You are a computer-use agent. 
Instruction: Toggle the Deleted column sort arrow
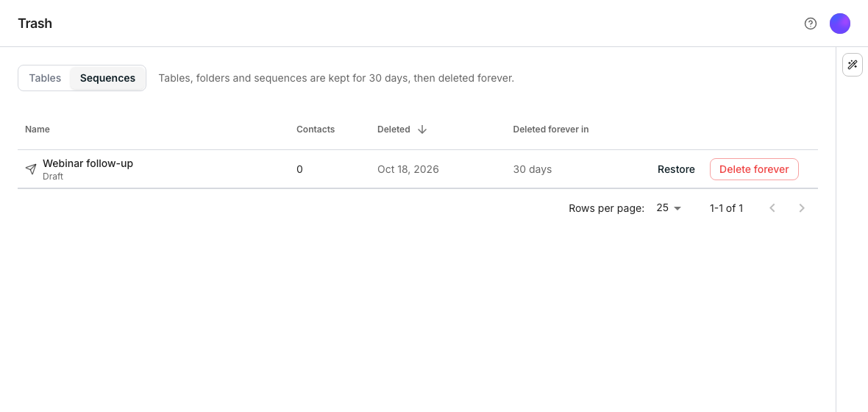(x=422, y=129)
